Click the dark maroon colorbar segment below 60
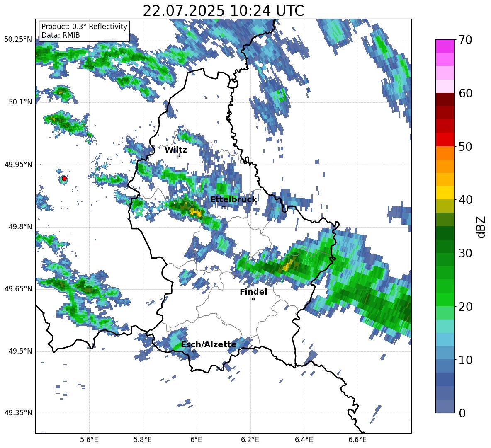The width and height of the screenshot is (491, 448). [x=445, y=99]
